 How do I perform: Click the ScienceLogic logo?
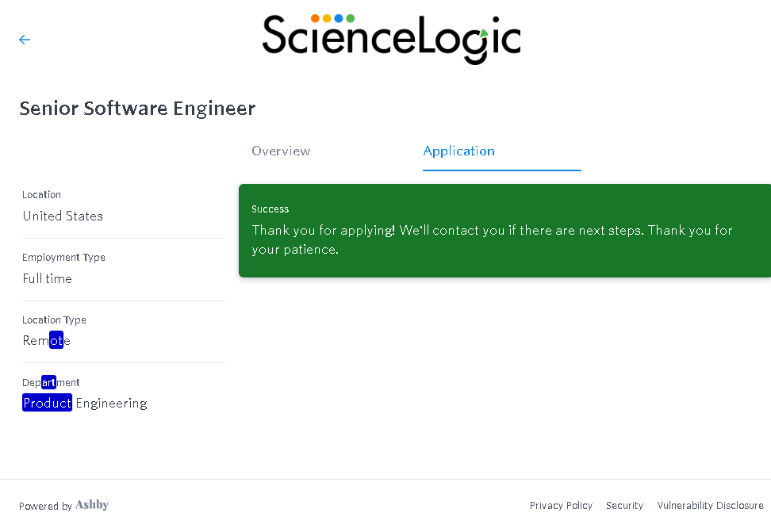coord(391,37)
